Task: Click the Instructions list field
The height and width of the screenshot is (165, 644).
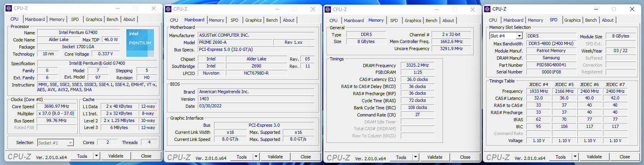Action: click(98, 87)
